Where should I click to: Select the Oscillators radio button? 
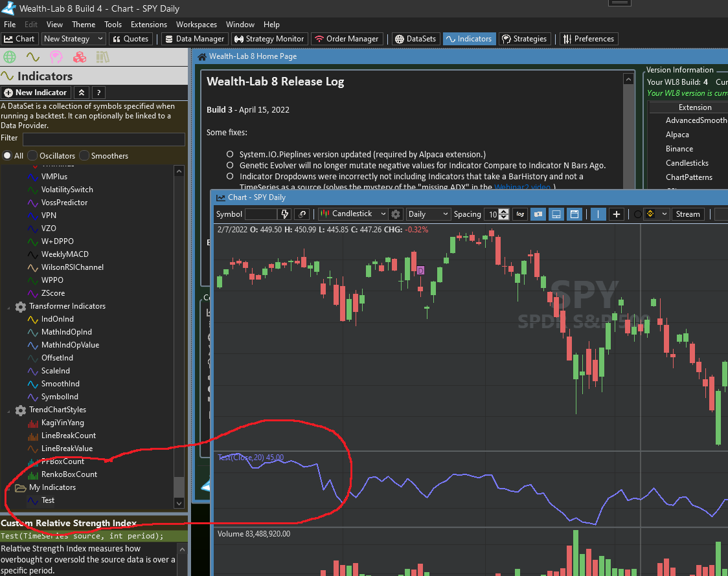(32, 156)
